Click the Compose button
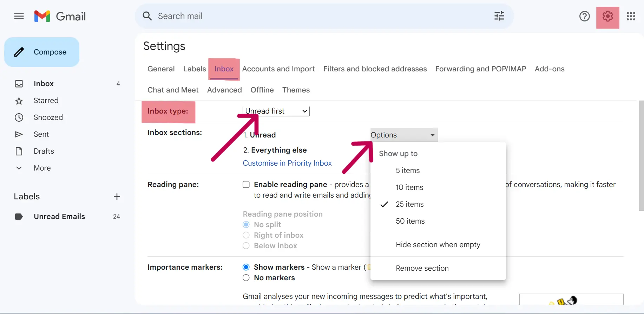 [x=42, y=52]
